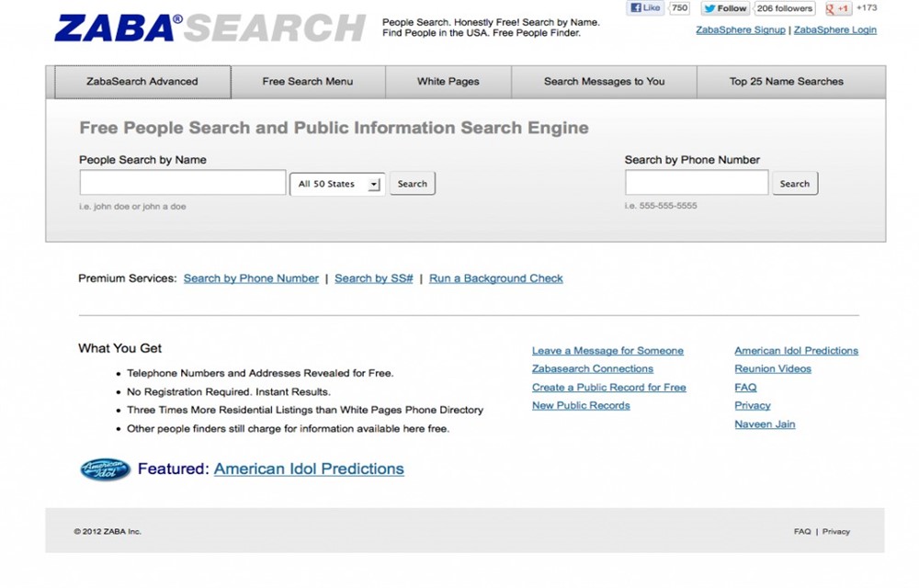Viewport: 919px width, 588px height.
Task: Click the Facebook Like button
Action: [645, 8]
